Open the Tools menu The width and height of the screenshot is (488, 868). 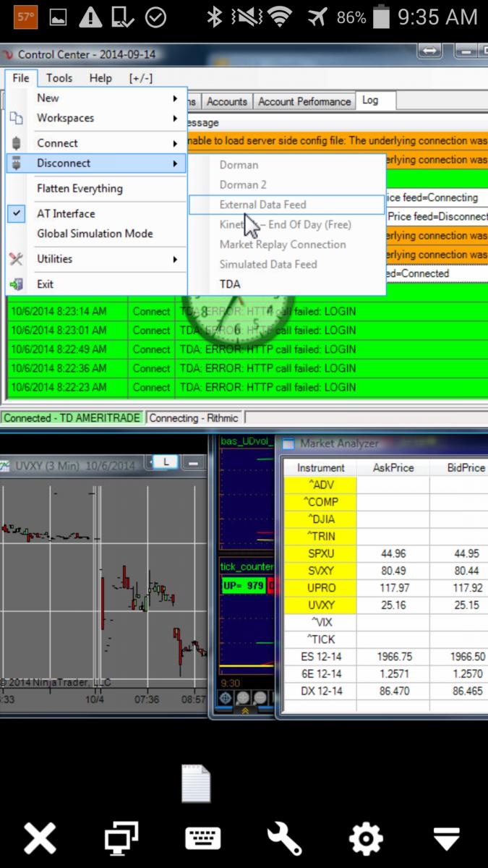pyautogui.click(x=59, y=78)
